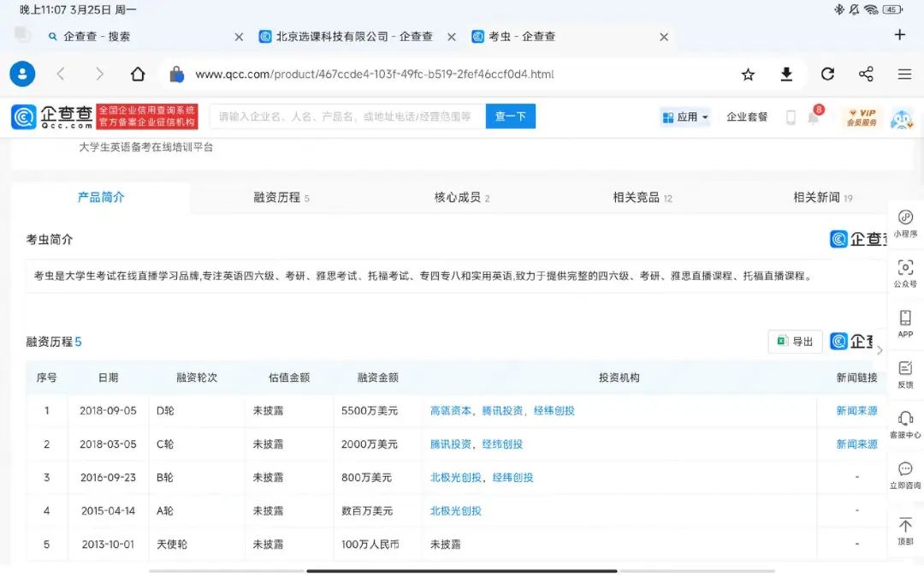This screenshot has height=578, width=924.
Task: Open notifications bell with badge 8
Action: (814, 116)
